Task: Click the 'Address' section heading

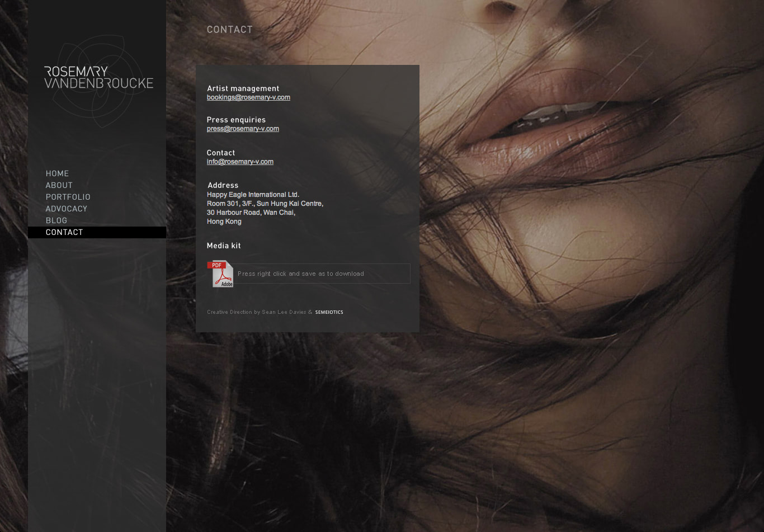Action: point(223,185)
